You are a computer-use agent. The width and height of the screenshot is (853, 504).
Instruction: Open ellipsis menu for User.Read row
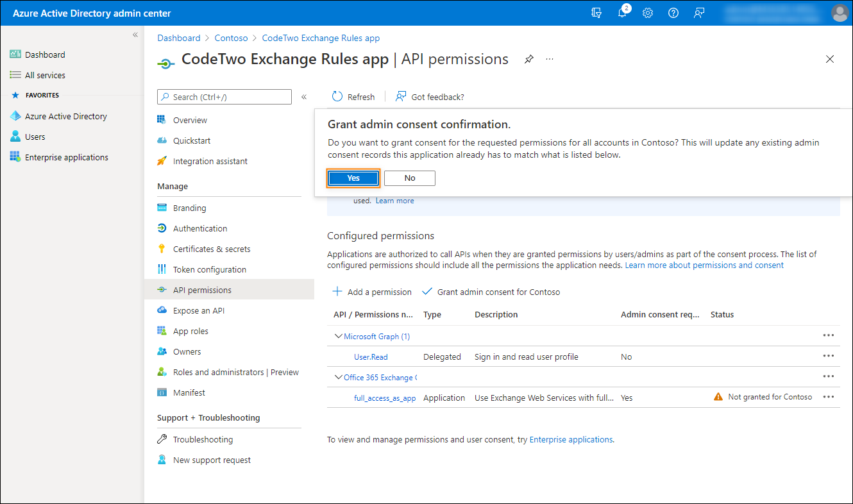tap(829, 356)
